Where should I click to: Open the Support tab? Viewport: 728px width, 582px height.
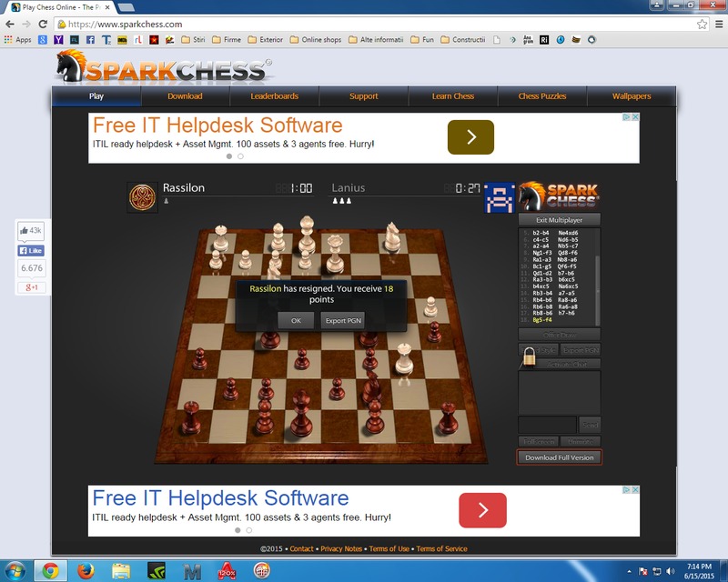[x=363, y=96]
